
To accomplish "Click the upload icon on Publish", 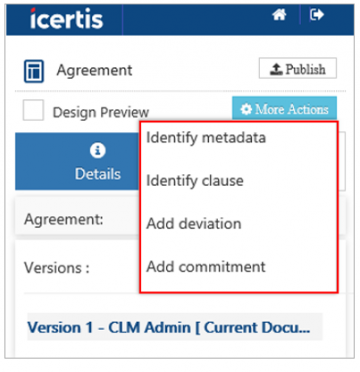I will click(276, 69).
